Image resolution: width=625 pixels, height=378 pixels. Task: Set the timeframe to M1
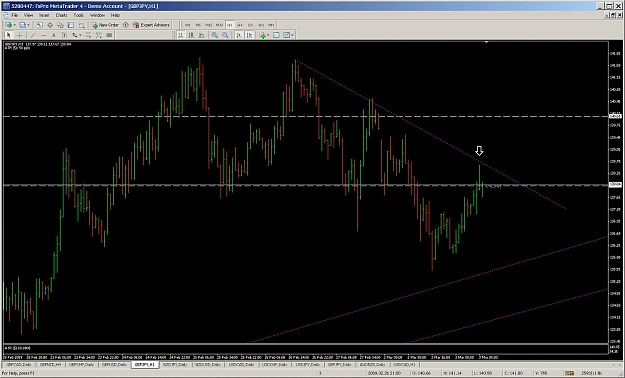point(187,25)
